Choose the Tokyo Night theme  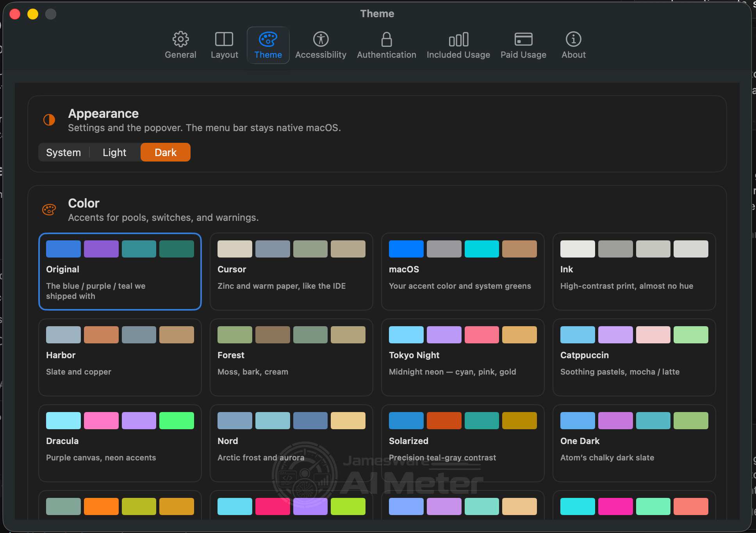[463, 357]
